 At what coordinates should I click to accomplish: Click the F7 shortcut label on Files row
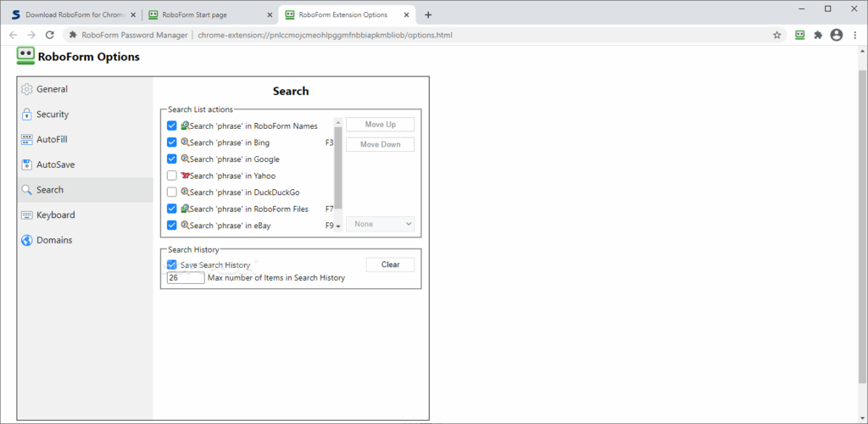(x=330, y=209)
